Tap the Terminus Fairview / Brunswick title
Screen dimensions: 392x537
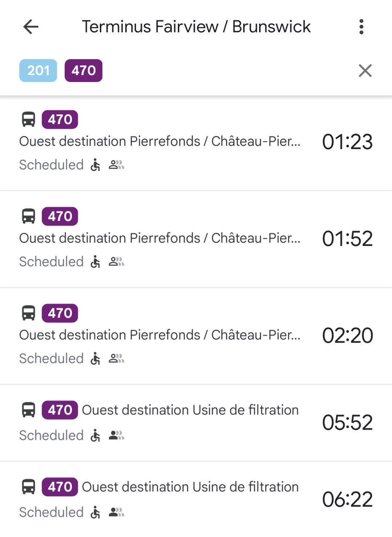click(196, 27)
